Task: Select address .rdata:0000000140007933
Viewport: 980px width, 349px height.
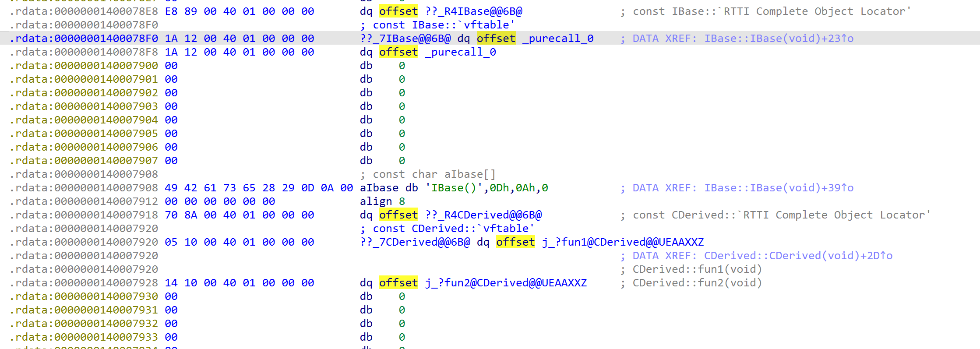Action: click(x=84, y=337)
